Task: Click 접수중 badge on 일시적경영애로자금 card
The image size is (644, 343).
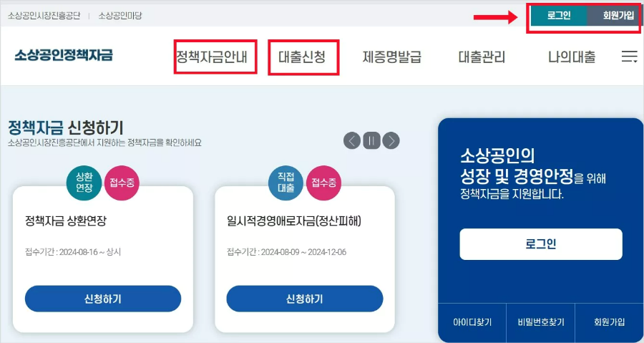Action: coord(323,183)
